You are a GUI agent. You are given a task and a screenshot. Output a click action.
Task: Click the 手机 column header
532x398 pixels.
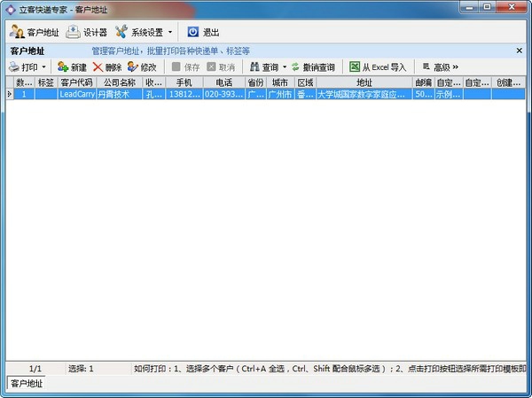pyautogui.click(x=184, y=82)
